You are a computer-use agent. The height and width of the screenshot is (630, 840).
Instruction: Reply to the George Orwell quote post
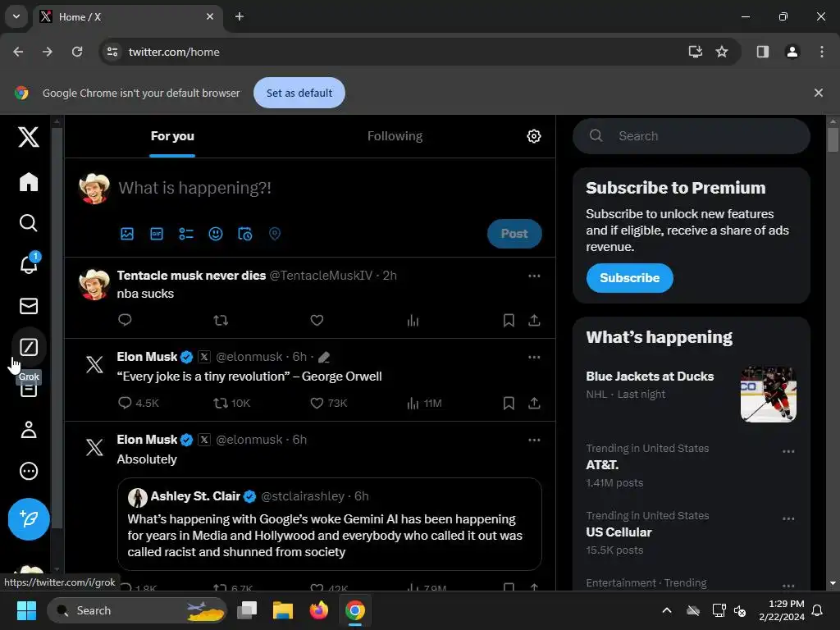click(138, 403)
